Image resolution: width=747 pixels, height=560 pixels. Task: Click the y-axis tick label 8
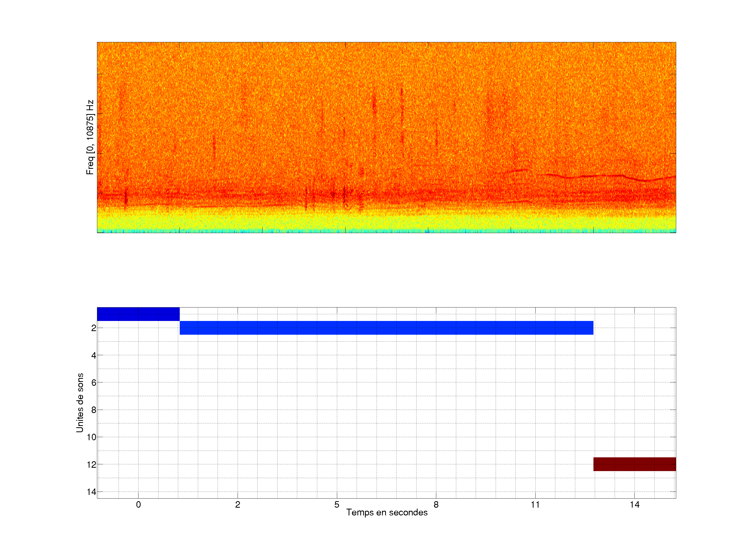tap(94, 410)
